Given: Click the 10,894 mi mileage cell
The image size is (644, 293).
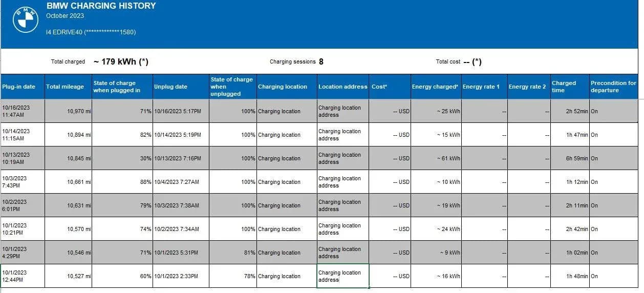Looking at the screenshot, I should tap(68, 135).
